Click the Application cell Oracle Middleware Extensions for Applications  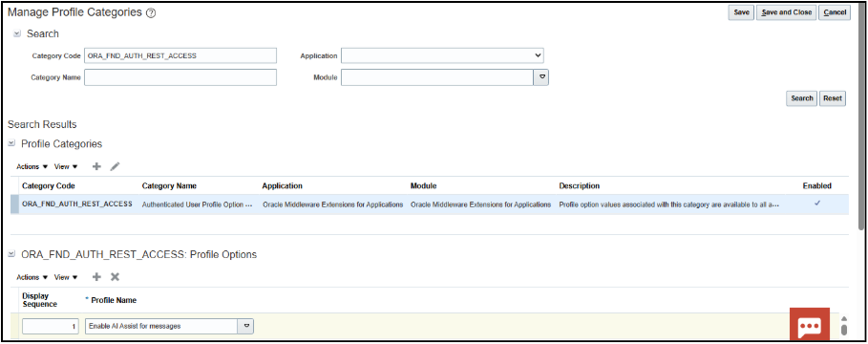click(x=332, y=204)
